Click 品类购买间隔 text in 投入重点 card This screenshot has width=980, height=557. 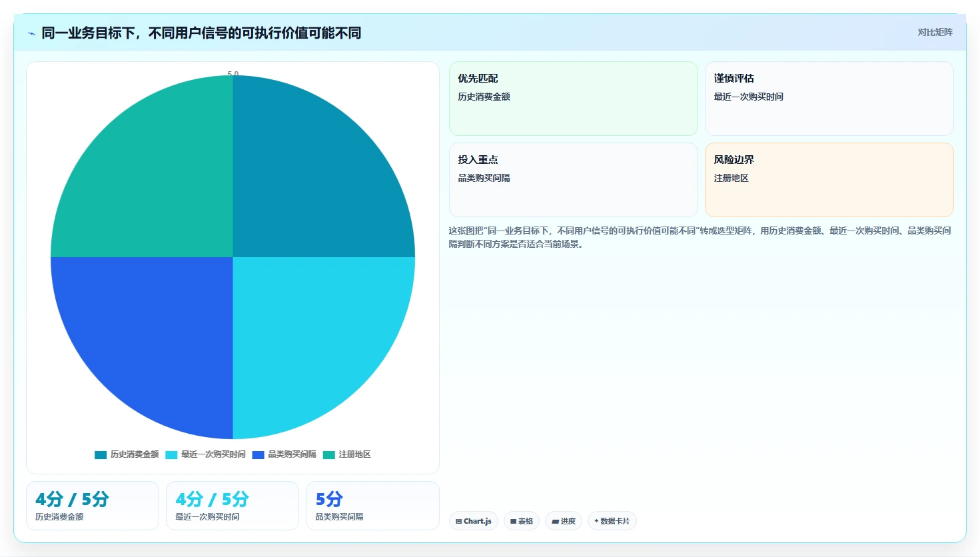pos(484,178)
